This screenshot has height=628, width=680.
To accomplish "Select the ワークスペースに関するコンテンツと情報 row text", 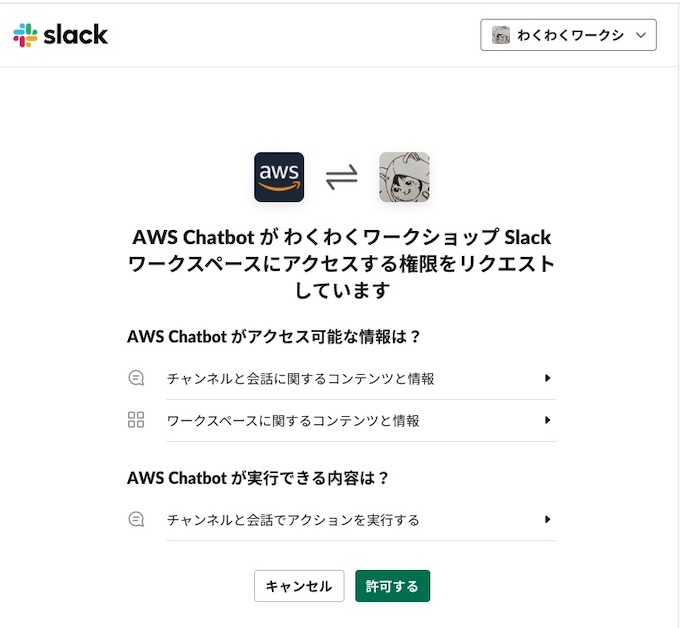I will pyautogui.click(x=293, y=420).
